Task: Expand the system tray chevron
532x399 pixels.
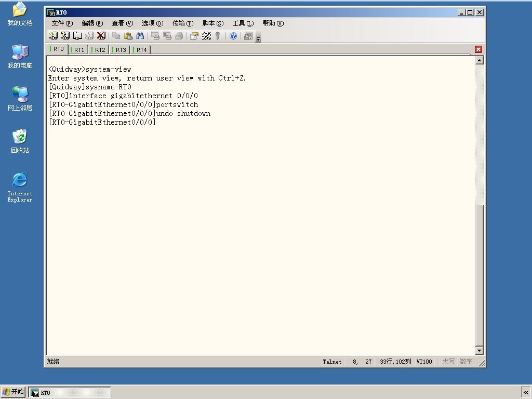Action: pos(526,393)
